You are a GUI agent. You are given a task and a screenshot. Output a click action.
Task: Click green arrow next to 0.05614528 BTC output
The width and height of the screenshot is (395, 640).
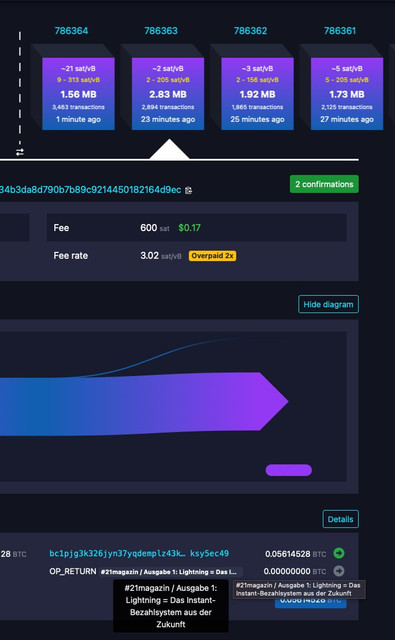[339, 553]
